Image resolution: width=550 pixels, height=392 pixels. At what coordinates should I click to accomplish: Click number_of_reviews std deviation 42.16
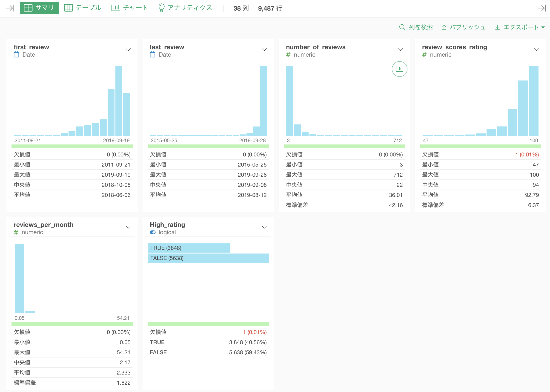tap(396, 205)
